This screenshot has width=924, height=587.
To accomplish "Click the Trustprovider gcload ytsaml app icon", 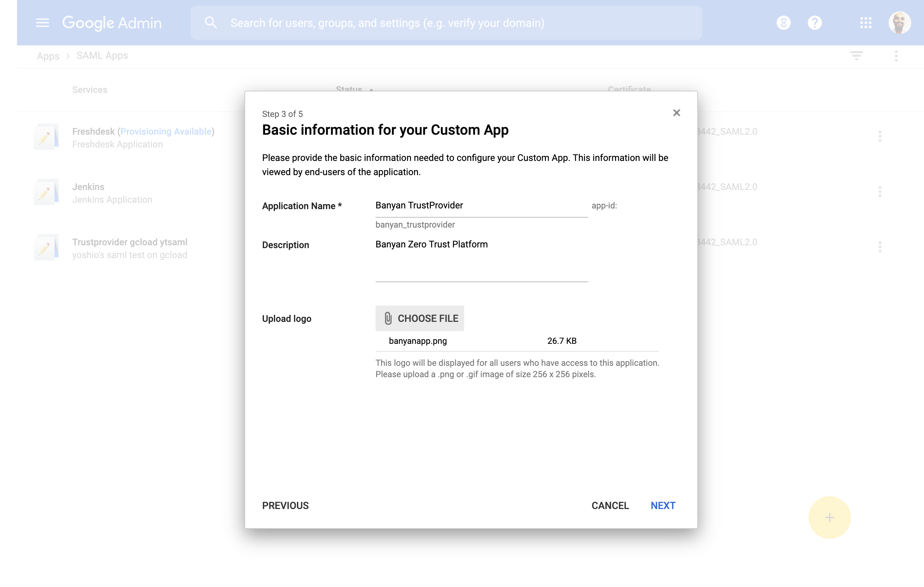I will pyautogui.click(x=46, y=247).
